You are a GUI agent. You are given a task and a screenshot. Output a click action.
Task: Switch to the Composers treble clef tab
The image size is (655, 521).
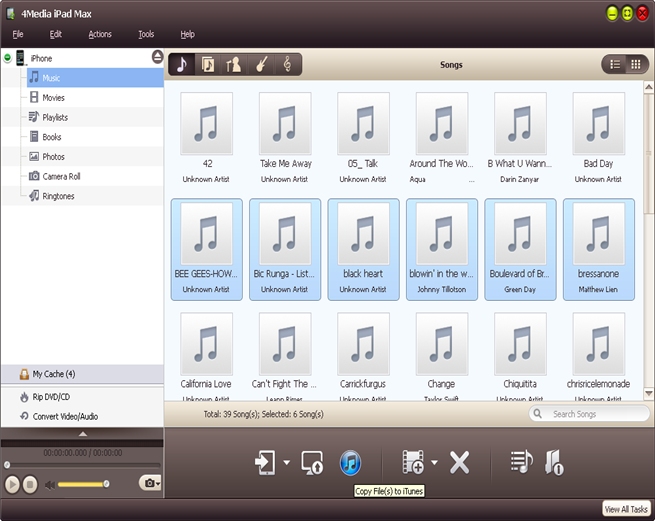[287, 65]
